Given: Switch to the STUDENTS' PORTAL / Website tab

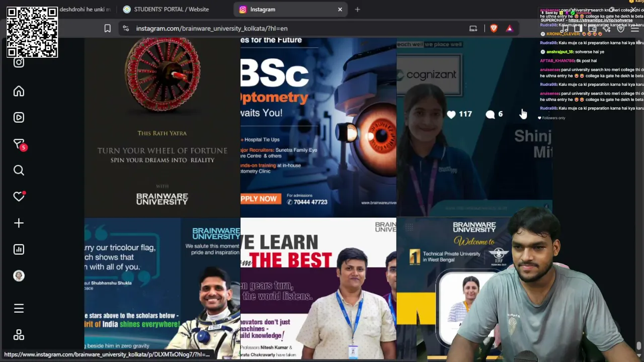Looking at the screenshot, I should (x=171, y=10).
